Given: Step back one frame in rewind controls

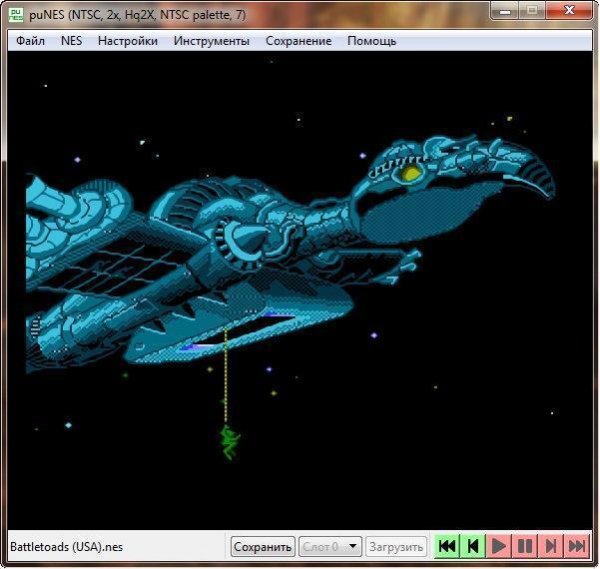Looking at the screenshot, I should pyautogui.click(x=473, y=546).
